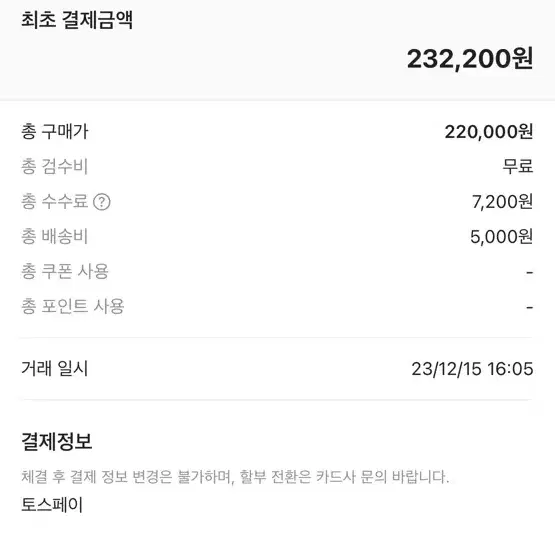Select the 총 포인트 사용 row label

(x=73, y=306)
